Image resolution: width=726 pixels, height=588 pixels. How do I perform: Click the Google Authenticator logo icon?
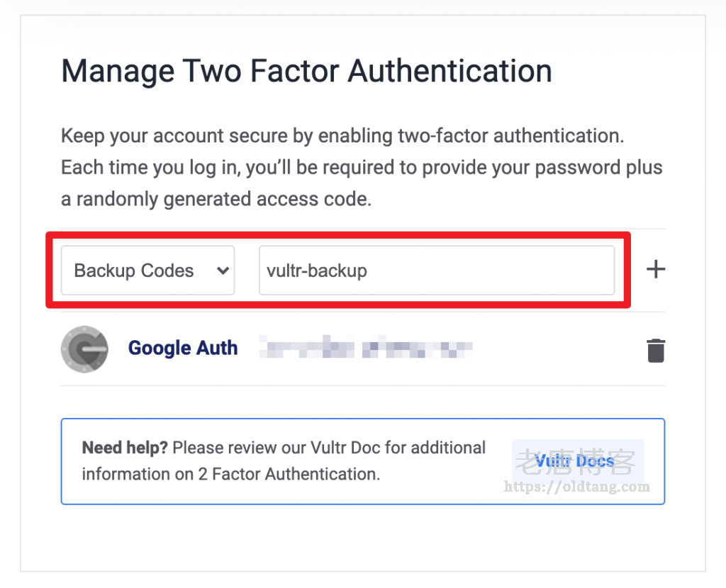84,350
